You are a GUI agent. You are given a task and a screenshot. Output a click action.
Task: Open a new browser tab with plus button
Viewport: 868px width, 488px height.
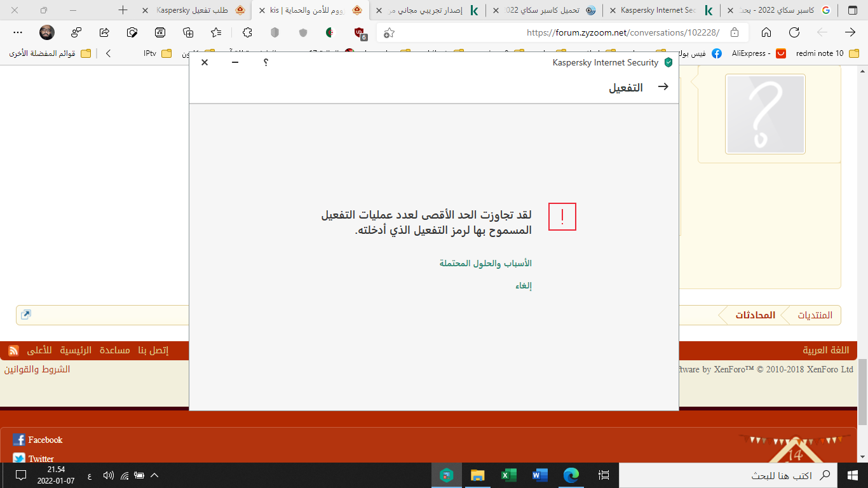point(123,10)
